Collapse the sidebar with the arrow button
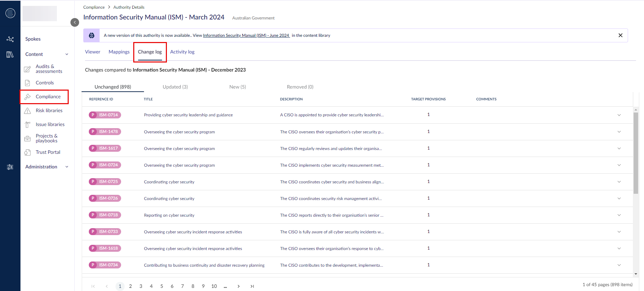The height and width of the screenshot is (291, 644). point(75,22)
